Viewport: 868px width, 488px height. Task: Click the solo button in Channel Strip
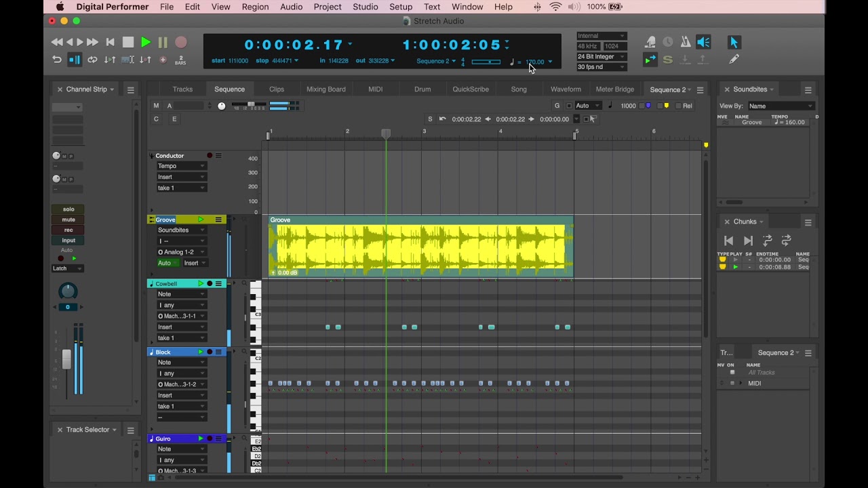[68, 209]
